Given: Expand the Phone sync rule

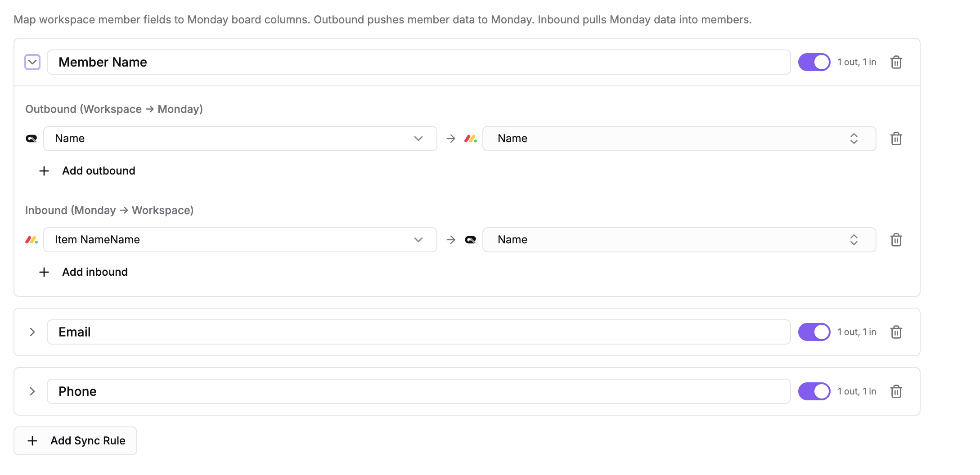Looking at the screenshot, I should [x=32, y=391].
